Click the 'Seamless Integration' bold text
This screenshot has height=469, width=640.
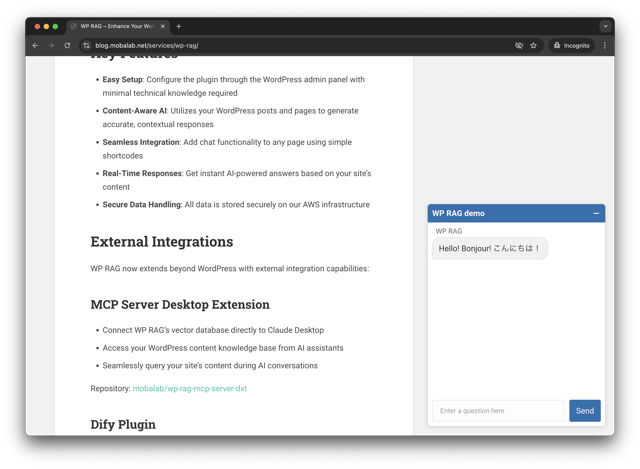pos(141,142)
